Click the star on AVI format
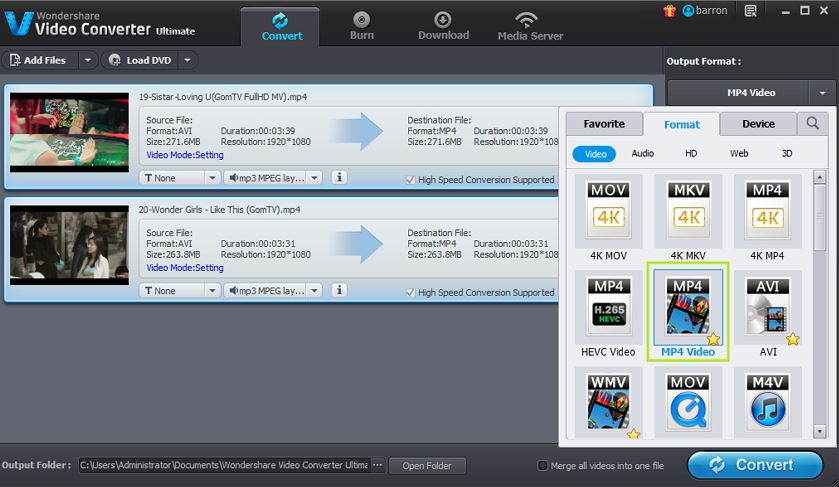The image size is (839, 487). click(x=792, y=339)
